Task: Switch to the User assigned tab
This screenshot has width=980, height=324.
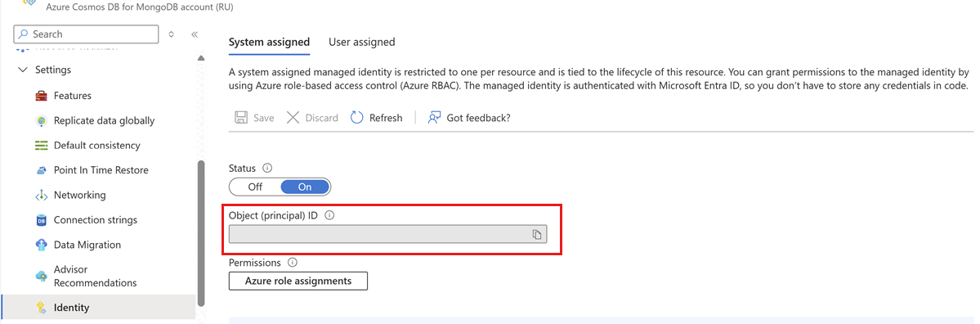Action: [x=362, y=43]
